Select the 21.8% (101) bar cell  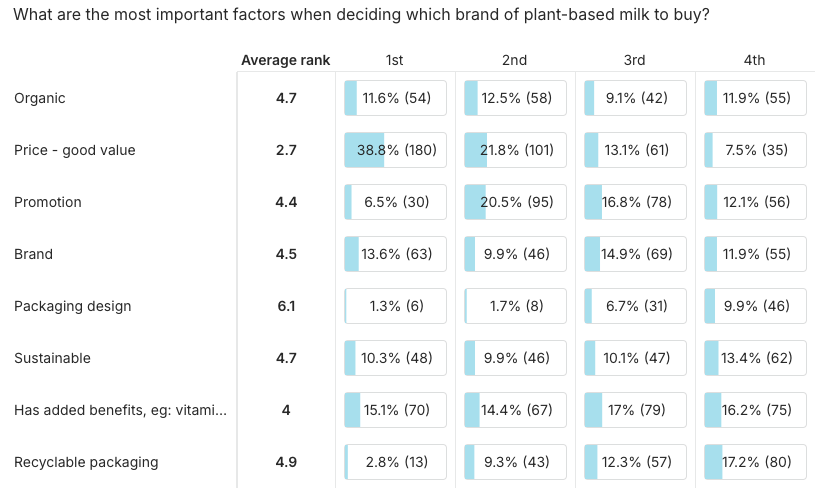coord(515,150)
